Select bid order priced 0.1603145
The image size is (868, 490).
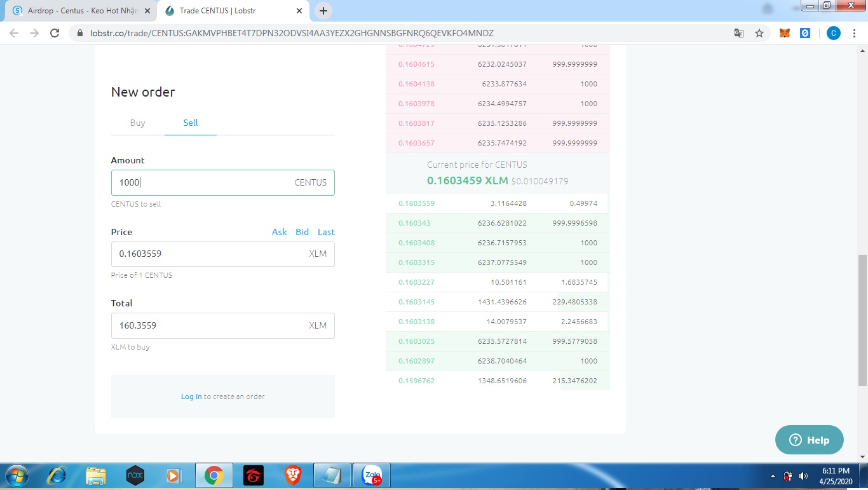pyautogui.click(x=498, y=302)
